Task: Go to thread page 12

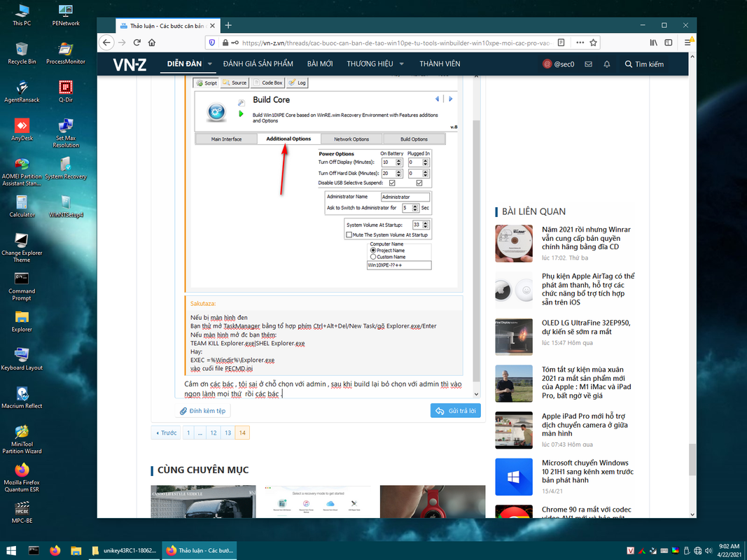Action: click(x=214, y=433)
